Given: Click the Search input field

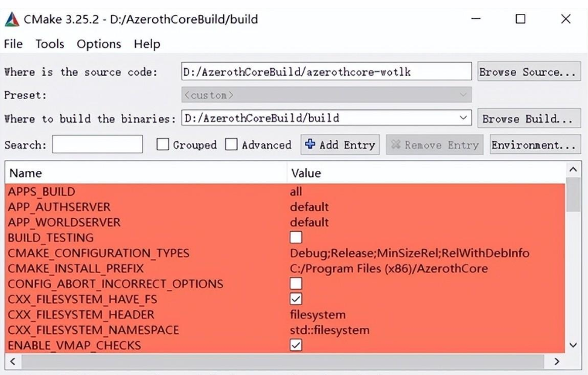Looking at the screenshot, I should coord(98,144).
